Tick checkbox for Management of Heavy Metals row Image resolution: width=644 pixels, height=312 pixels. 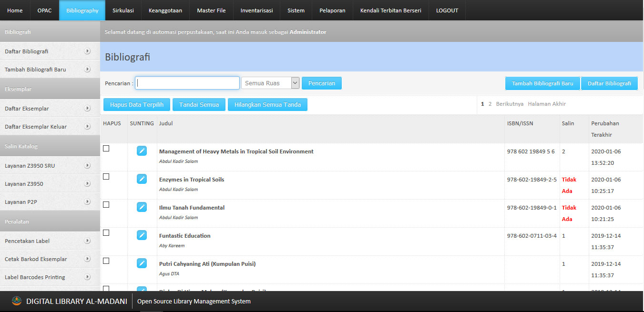(106, 149)
